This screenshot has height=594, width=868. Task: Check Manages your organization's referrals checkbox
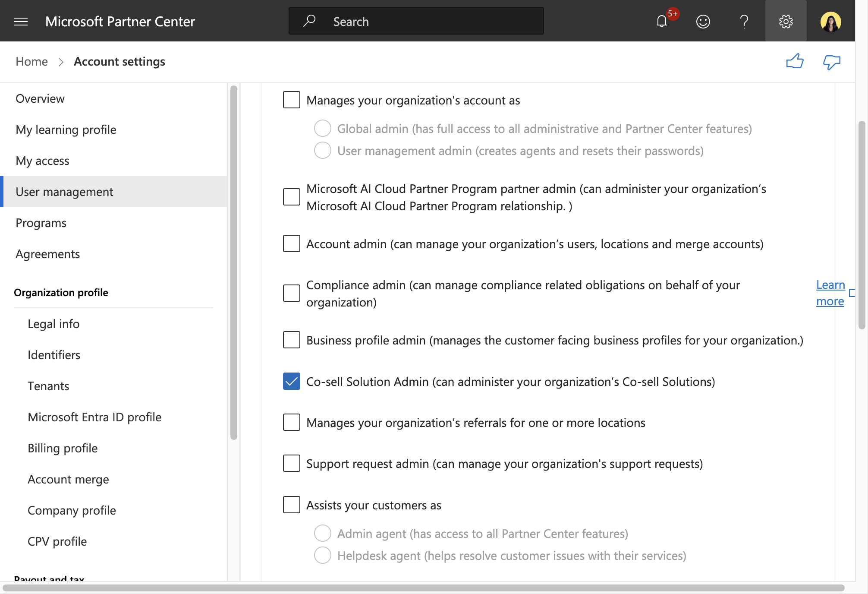(x=292, y=422)
